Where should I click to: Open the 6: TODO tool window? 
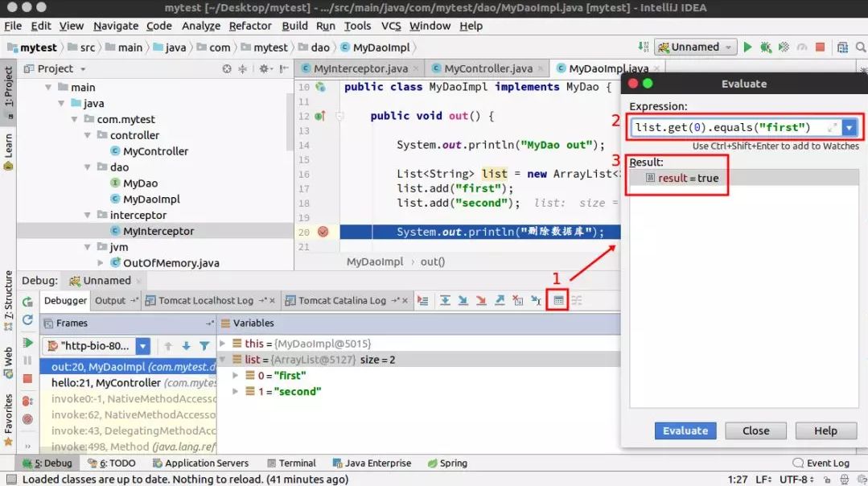(x=111, y=463)
